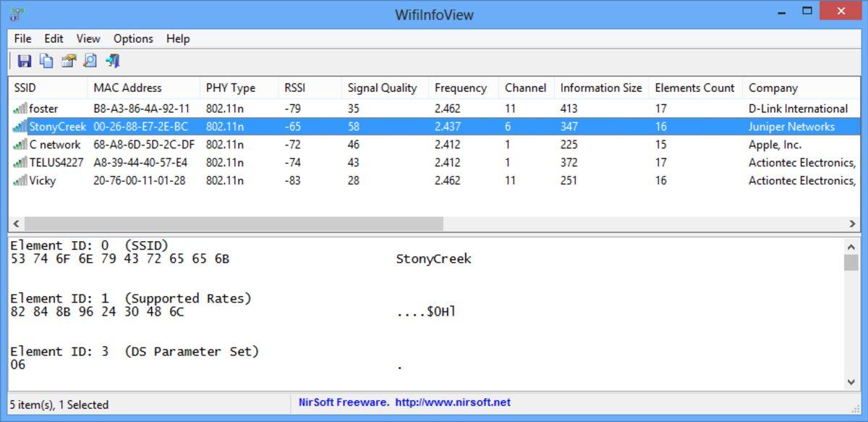This screenshot has width=868, height=422.
Task: Click the signal icon beside Vicky network
Action: [x=20, y=181]
